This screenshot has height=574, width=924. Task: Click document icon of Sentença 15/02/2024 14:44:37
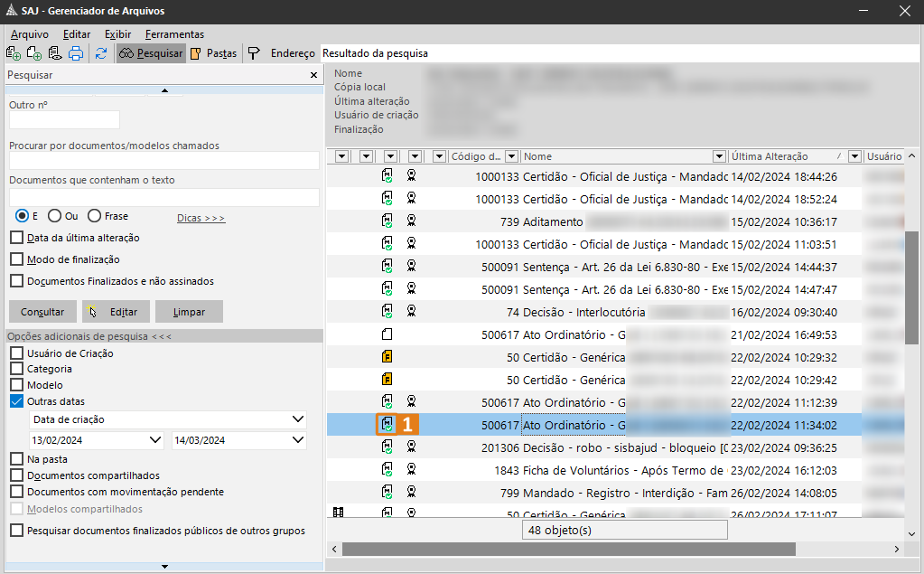pyautogui.click(x=387, y=266)
